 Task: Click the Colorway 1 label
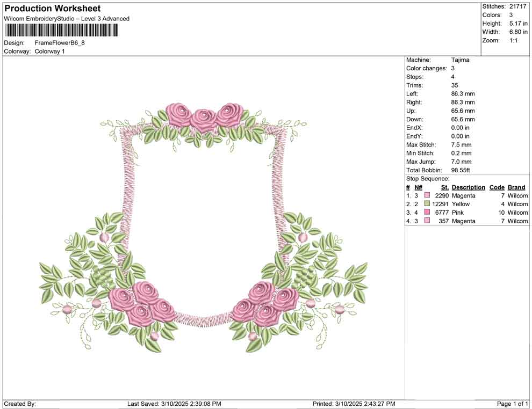pyautogui.click(x=51, y=52)
